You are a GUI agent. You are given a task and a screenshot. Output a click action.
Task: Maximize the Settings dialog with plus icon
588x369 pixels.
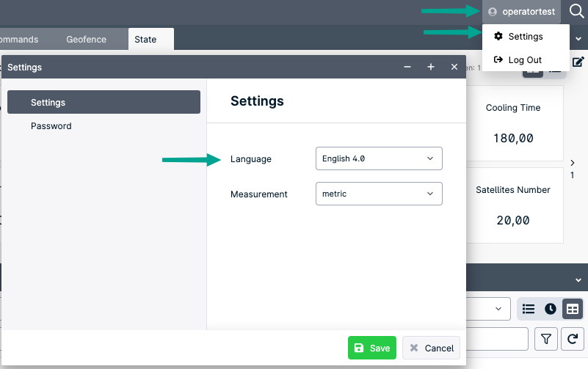[431, 67]
